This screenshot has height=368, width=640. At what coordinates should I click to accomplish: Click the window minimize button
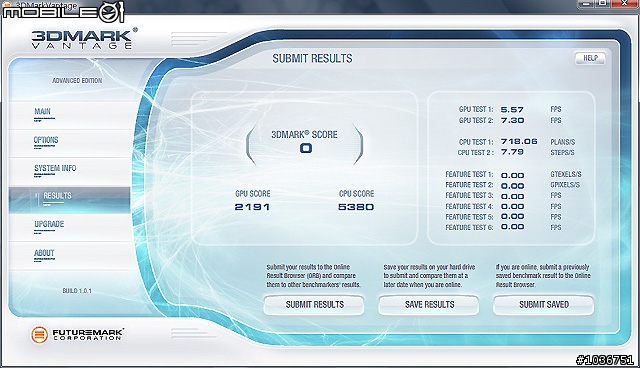[587, 4]
